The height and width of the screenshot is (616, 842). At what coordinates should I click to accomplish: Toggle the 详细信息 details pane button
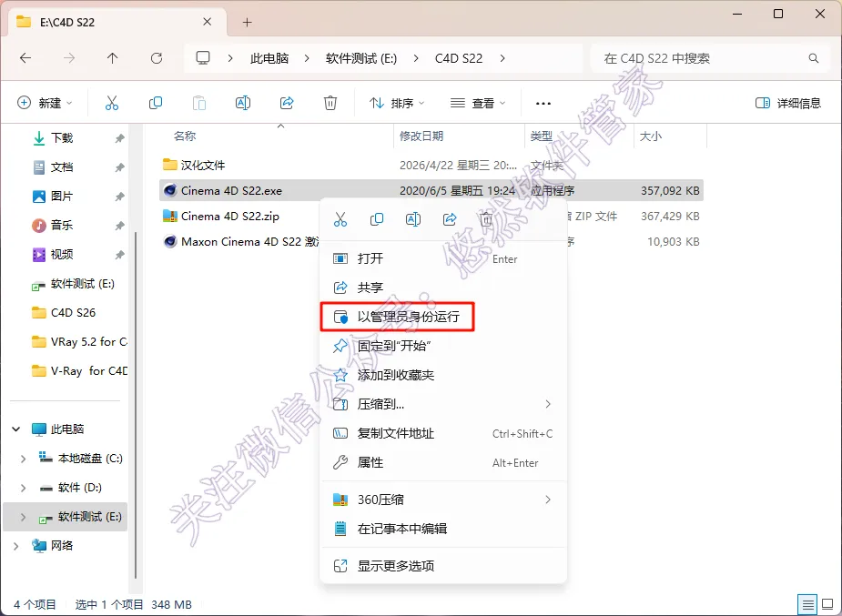[x=787, y=103]
